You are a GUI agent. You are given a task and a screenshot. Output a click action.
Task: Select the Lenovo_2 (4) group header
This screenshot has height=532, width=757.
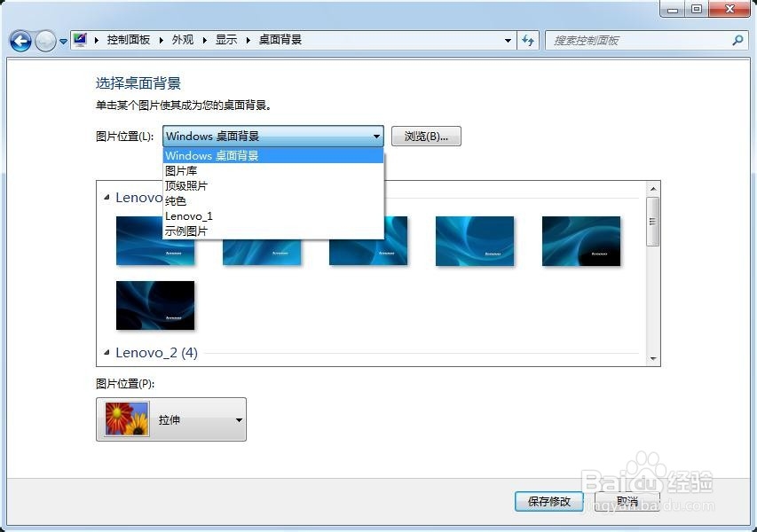156,353
